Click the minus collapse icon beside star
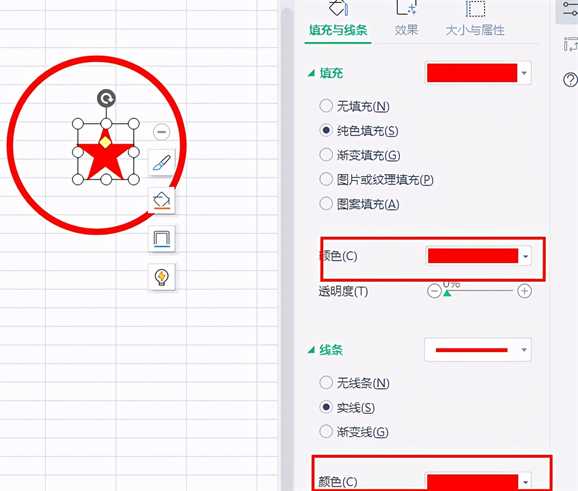Viewport: 578px width, 491px height. pyautogui.click(x=161, y=132)
